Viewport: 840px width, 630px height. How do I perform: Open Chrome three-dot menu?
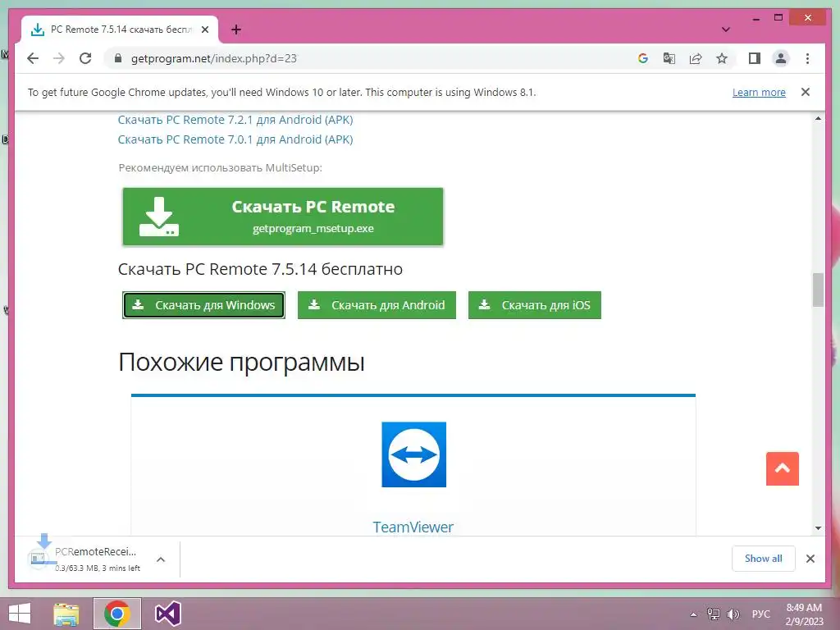click(807, 58)
